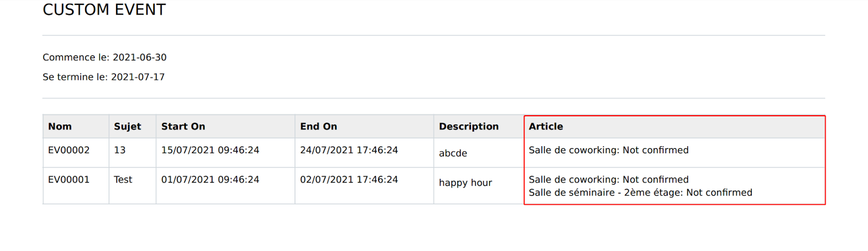
Task: Click start date 15/07/2021 09:46:24
Action: (210, 150)
